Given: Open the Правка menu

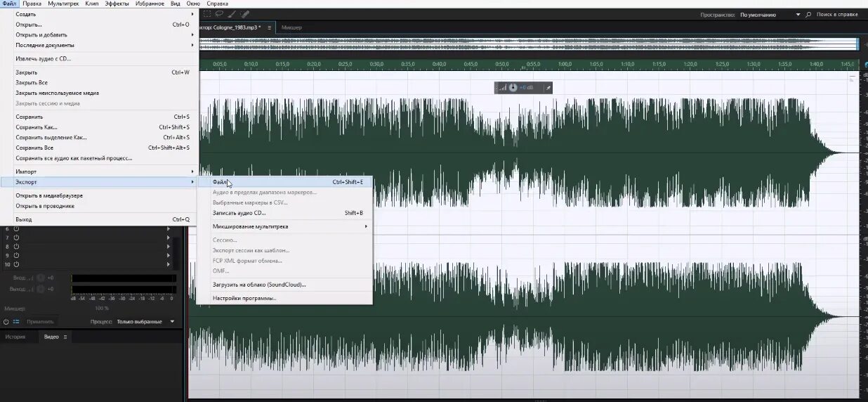Looking at the screenshot, I should pyautogui.click(x=32, y=4).
